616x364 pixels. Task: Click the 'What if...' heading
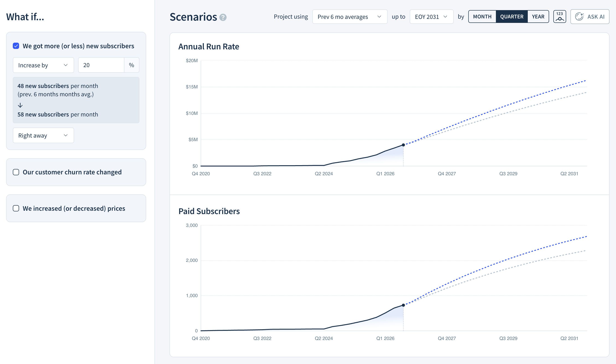pyautogui.click(x=25, y=17)
